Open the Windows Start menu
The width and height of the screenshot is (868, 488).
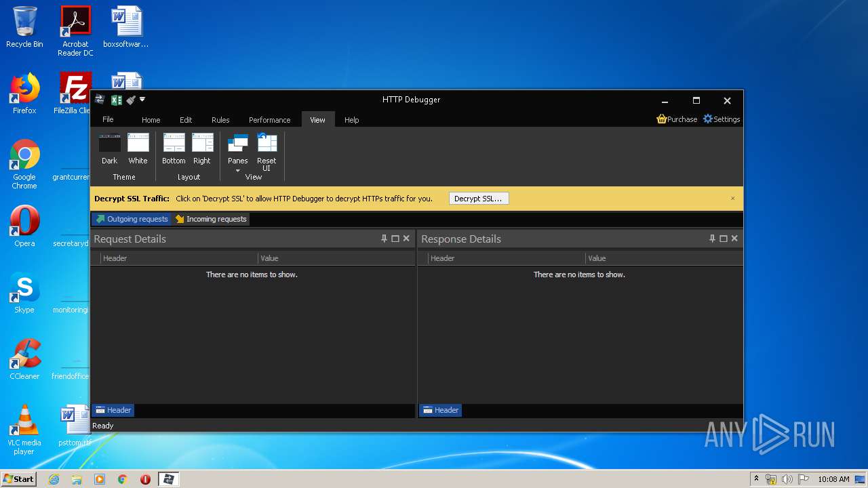[x=18, y=479]
